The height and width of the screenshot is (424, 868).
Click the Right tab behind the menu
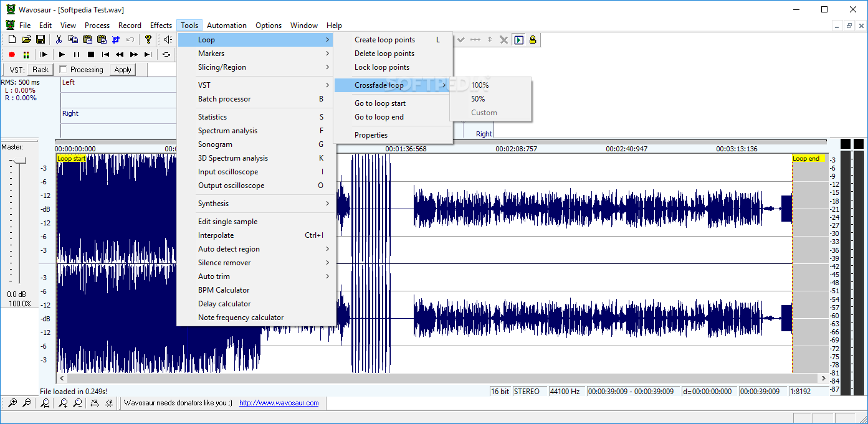484,133
